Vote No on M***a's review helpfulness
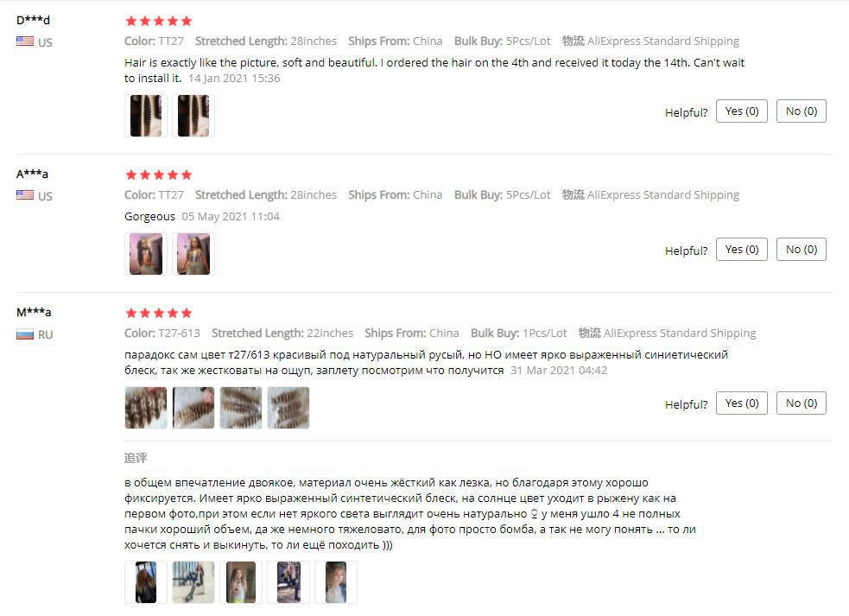The width and height of the screenshot is (849, 616). [x=801, y=403]
